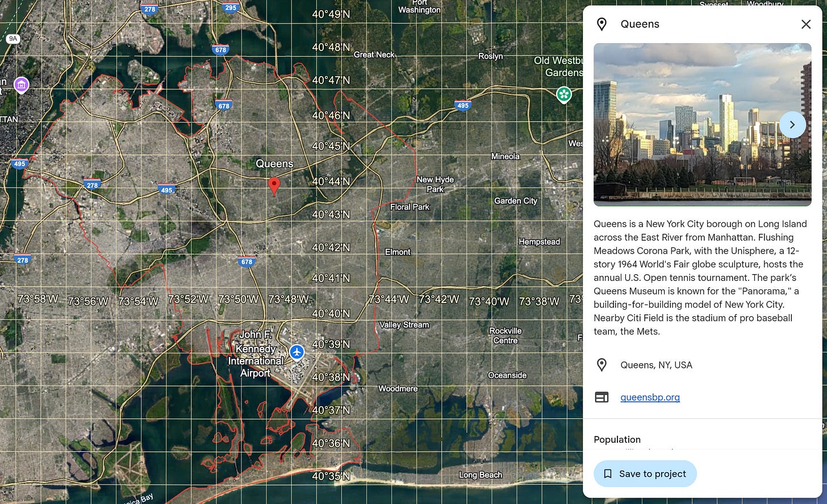Screen dimensions: 827x504
Task: Click the "Mineola" map label
Action: (505, 156)
